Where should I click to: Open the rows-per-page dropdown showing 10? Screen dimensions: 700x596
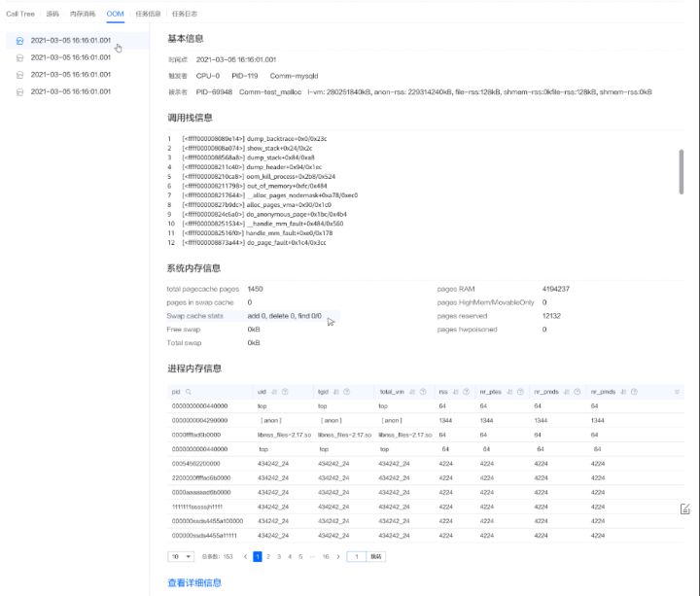[x=181, y=557]
